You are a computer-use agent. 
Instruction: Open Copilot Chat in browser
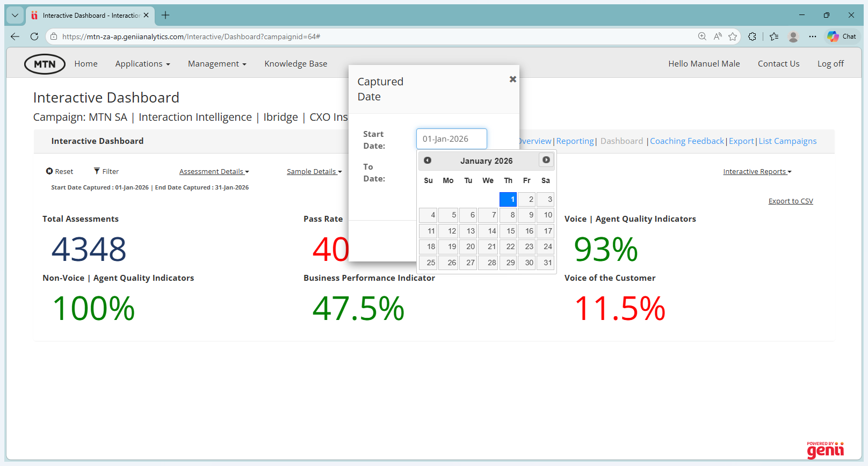842,37
